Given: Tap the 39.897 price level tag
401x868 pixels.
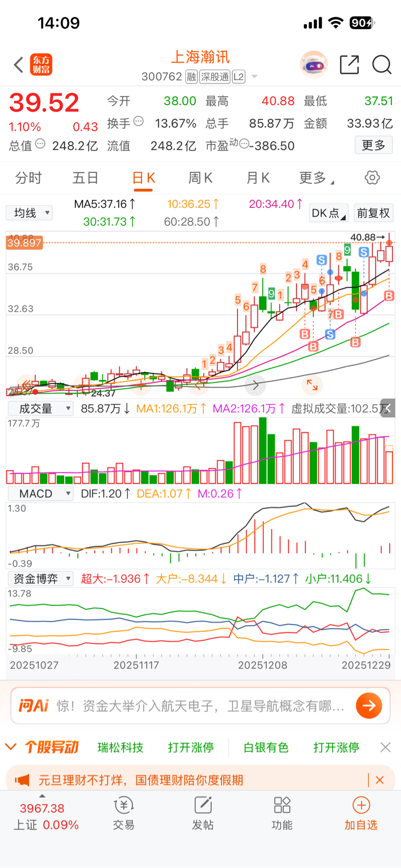Looking at the screenshot, I should tap(25, 243).
